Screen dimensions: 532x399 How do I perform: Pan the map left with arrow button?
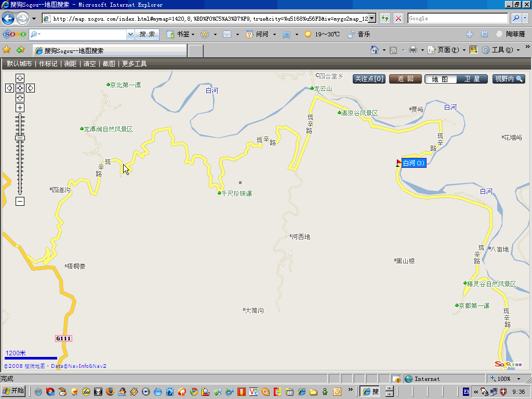9,88
